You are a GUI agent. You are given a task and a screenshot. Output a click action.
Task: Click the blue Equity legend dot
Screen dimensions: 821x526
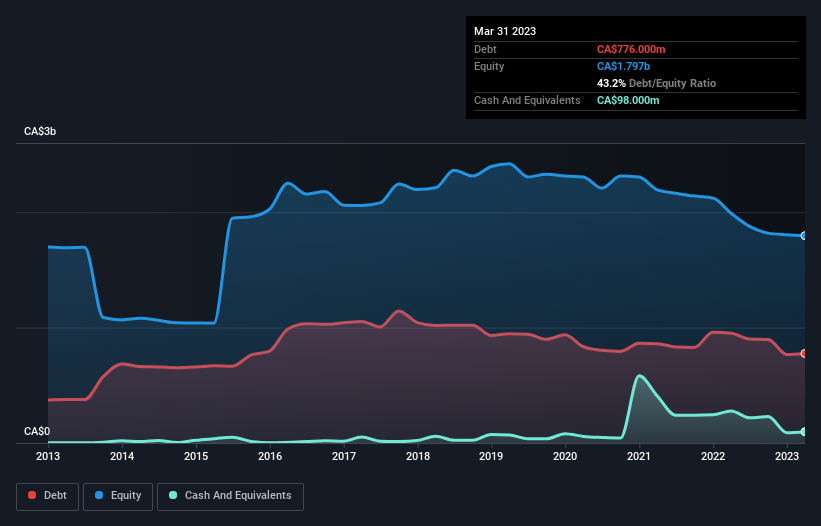tap(99, 495)
